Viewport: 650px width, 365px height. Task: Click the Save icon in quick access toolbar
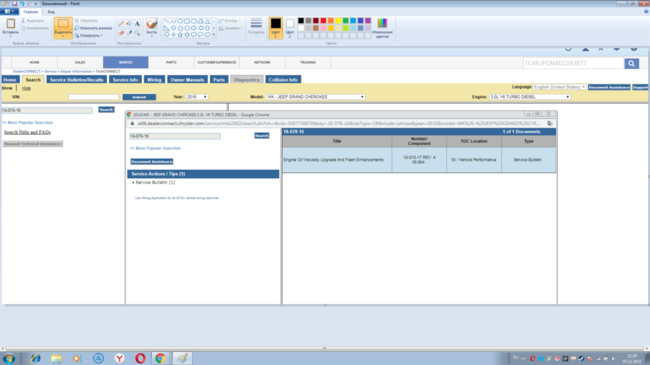pos(14,4)
